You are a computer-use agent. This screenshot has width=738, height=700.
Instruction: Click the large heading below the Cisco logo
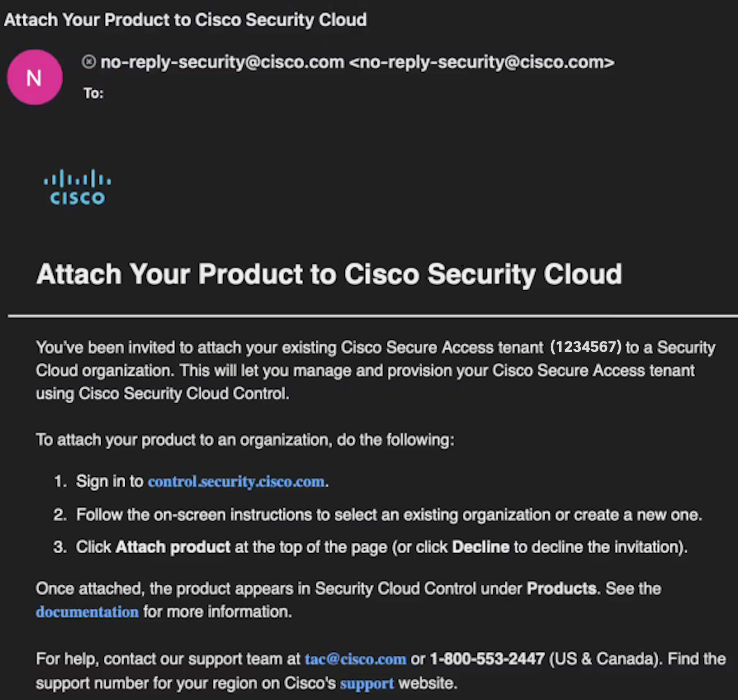[x=329, y=274]
